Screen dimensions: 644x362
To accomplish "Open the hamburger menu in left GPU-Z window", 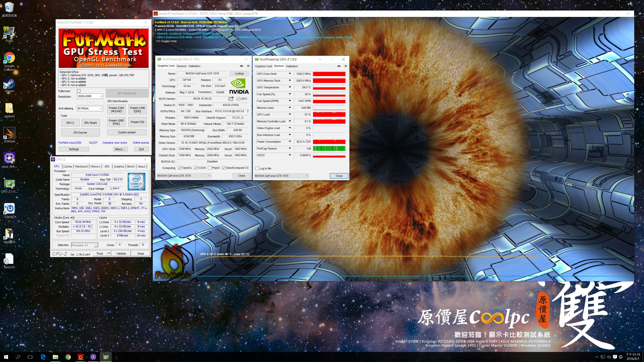I will (248, 66).
